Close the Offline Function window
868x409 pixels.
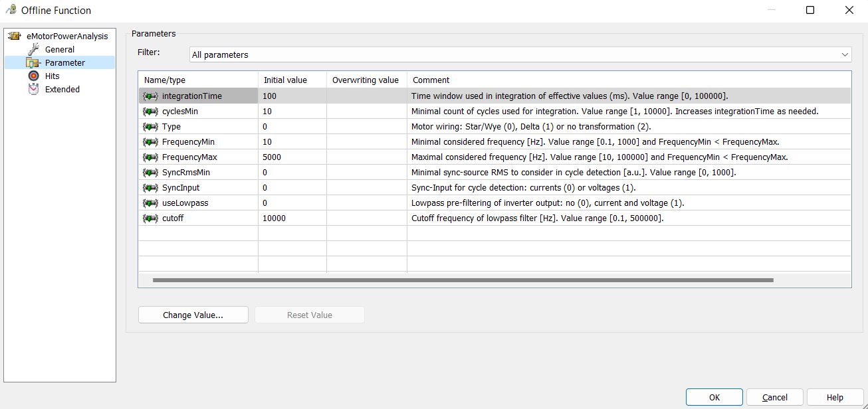pos(849,10)
